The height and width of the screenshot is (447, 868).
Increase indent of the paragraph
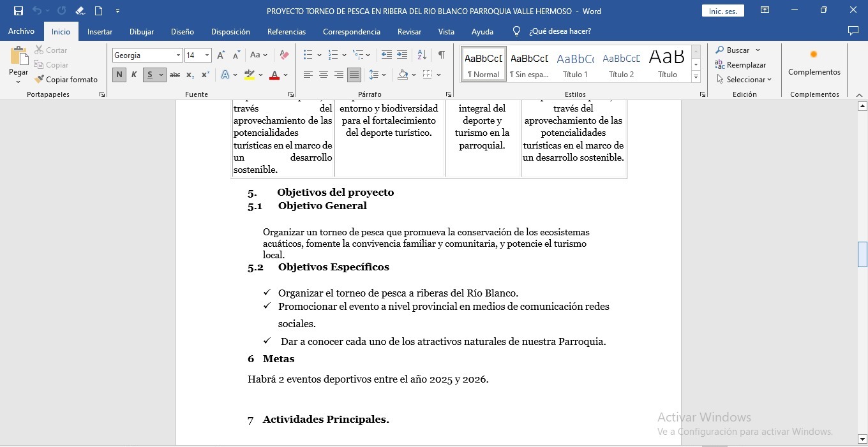pyautogui.click(x=402, y=55)
